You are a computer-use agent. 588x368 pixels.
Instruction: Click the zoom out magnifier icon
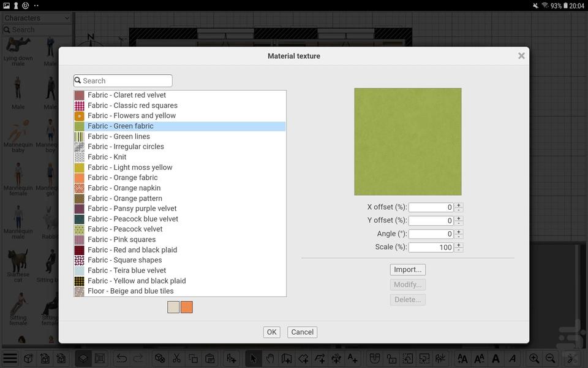coord(550,358)
